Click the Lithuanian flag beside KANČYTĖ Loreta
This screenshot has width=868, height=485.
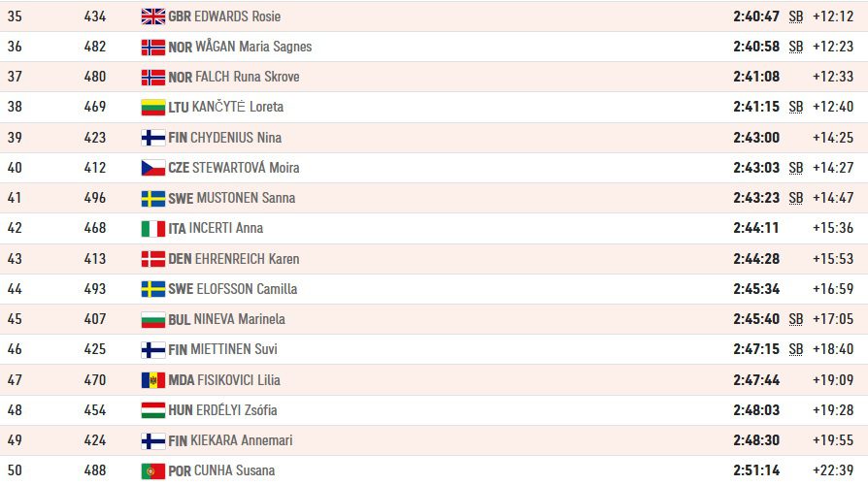[x=153, y=108]
